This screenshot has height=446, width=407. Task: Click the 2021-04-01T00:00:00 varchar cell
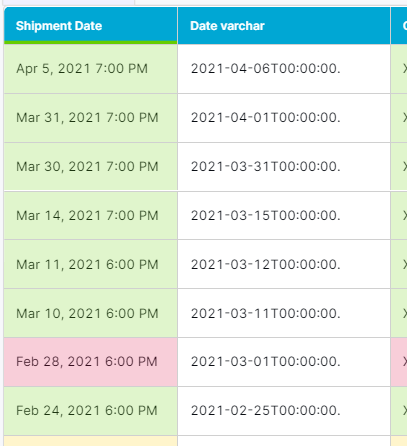[x=284, y=118]
